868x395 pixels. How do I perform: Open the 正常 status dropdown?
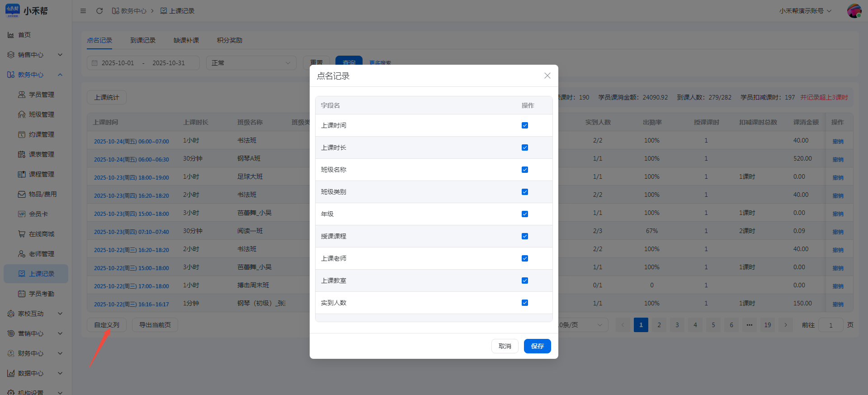tap(251, 63)
